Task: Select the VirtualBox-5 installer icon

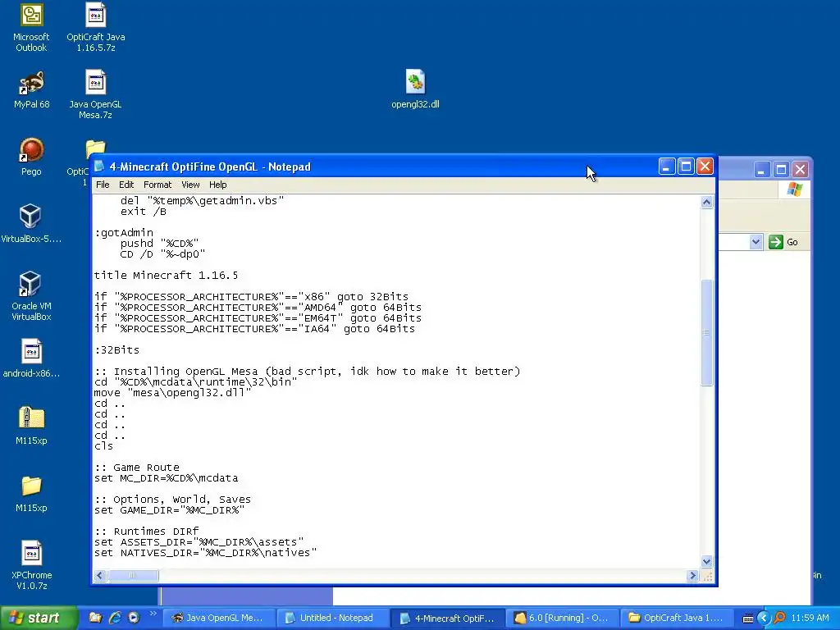Action: click(x=31, y=224)
